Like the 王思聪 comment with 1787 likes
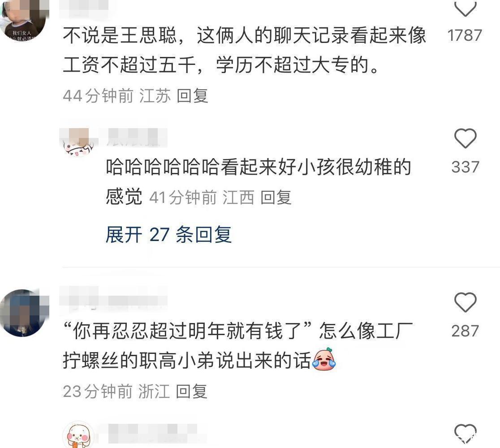Image resolution: width=500 pixels, height=448 pixels. 465,8
